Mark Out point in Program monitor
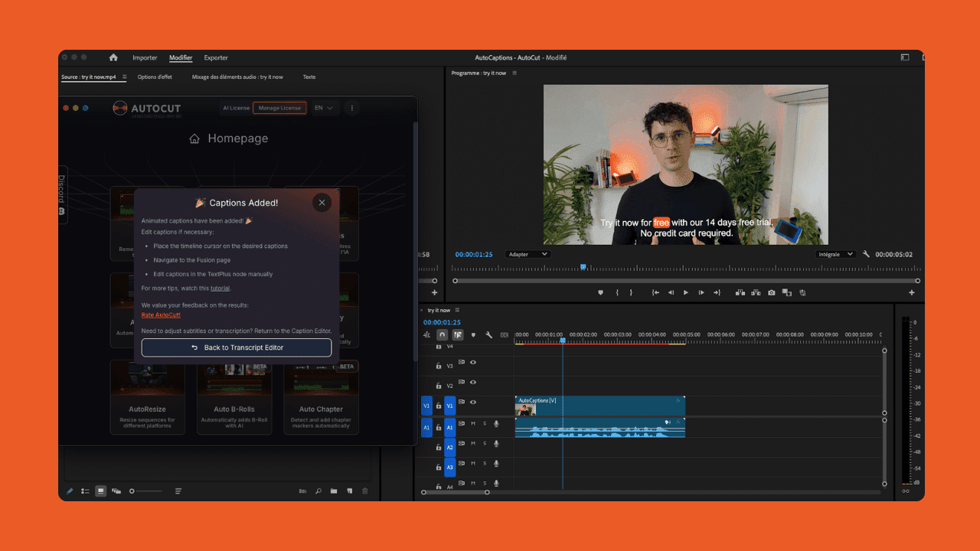Screen dimensions: 980x551 tap(631, 292)
